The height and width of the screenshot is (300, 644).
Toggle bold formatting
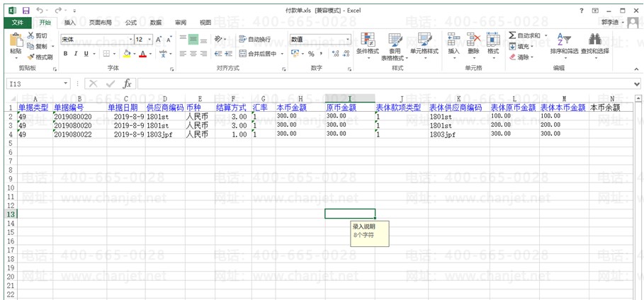(x=65, y=54)
